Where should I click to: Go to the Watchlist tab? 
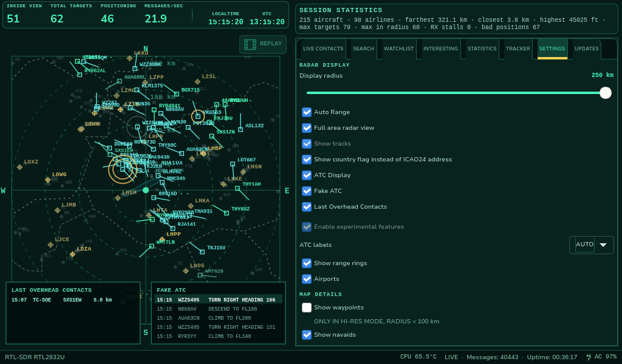click(398, 49)
